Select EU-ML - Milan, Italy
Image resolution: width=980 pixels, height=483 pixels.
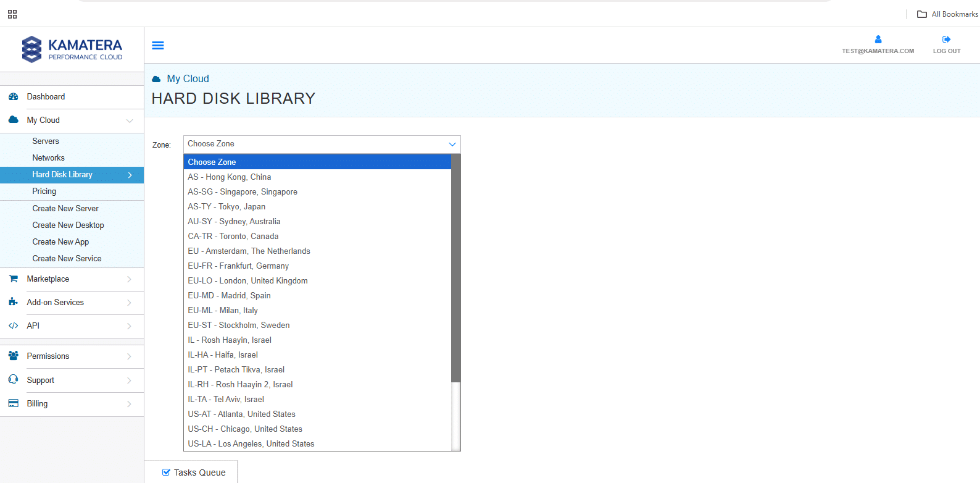coord(317,310)
